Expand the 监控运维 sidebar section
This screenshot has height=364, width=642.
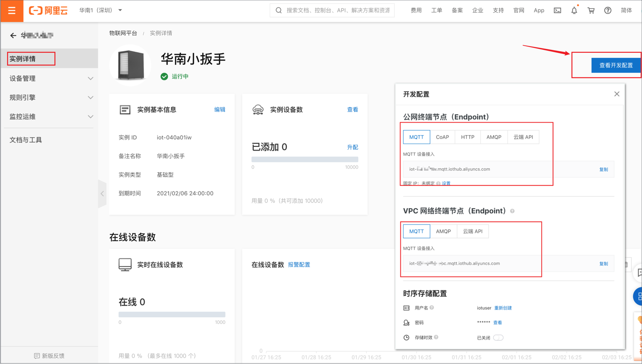pos(49,117)
